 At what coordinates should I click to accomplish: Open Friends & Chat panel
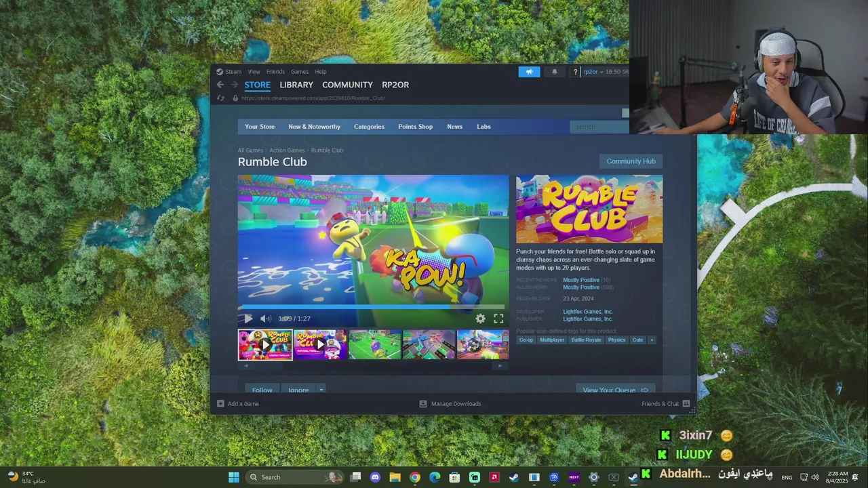coord(666,404)
